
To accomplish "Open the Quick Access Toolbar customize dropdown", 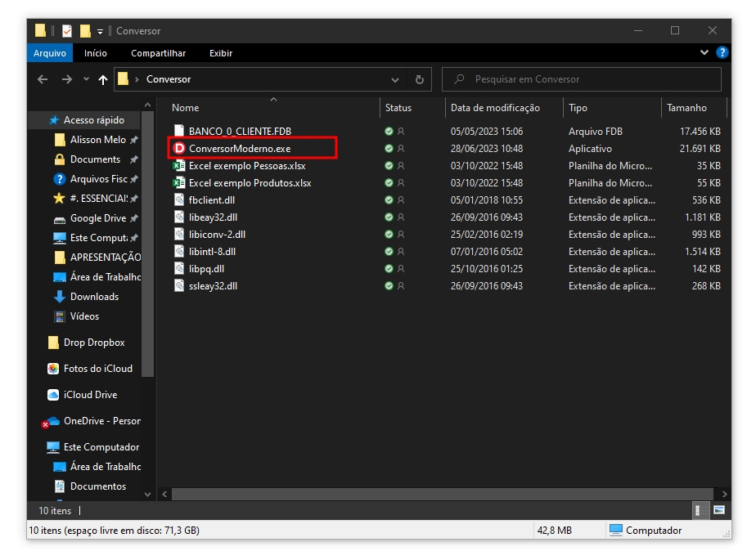I will (x=100, y=31).
